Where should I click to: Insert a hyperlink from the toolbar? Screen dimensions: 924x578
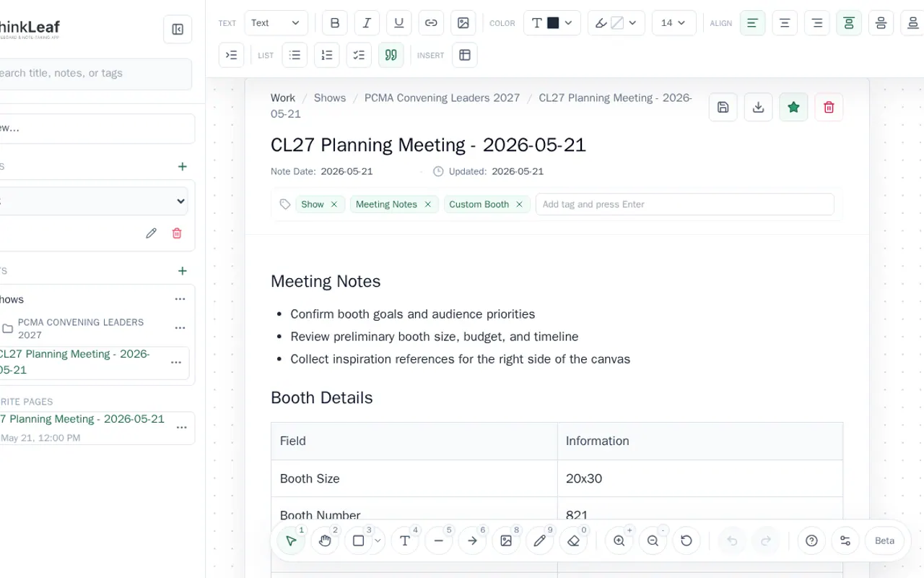431,23
